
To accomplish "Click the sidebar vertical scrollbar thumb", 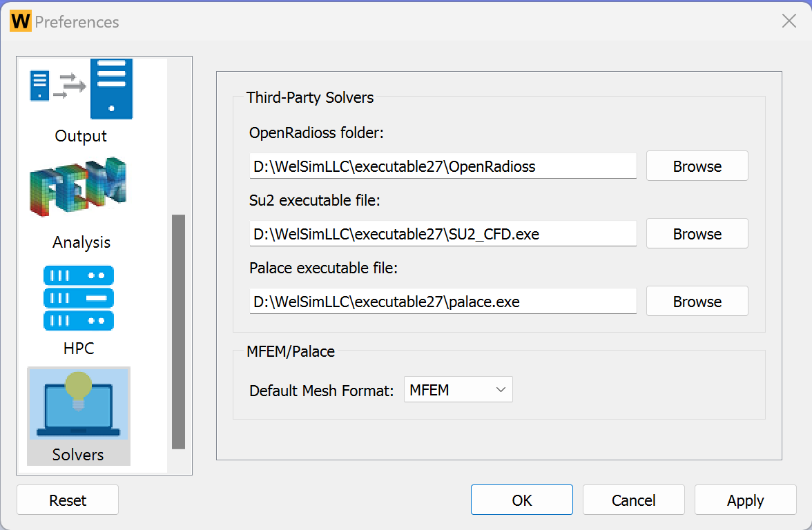I will (x=178, y=331).
